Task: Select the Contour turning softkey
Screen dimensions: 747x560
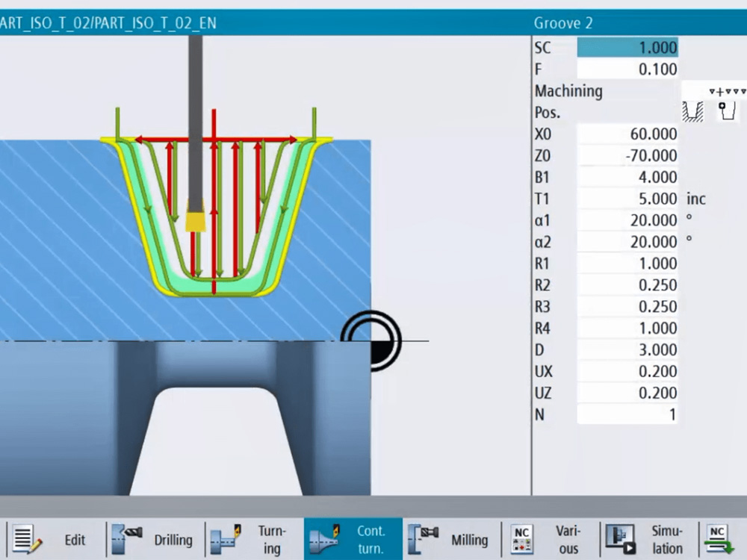Action: [x=353, y=539]
